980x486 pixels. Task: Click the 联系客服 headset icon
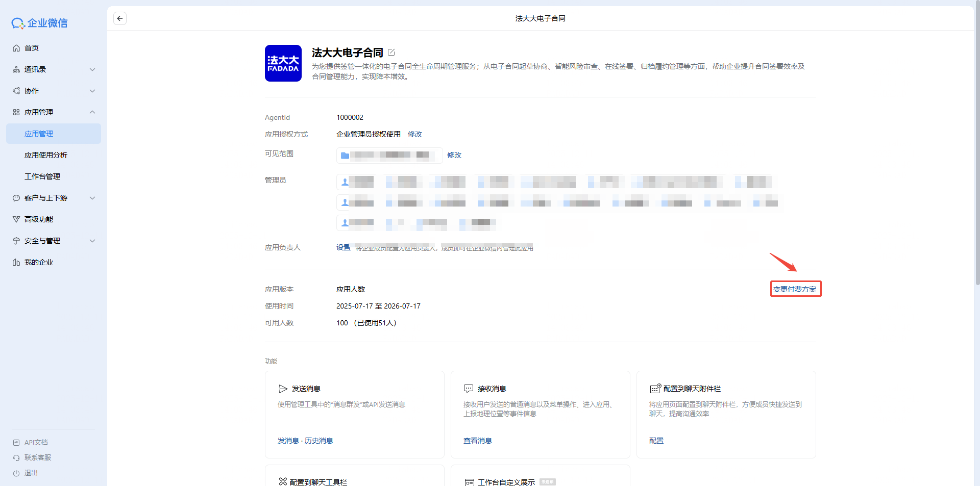pos(16,458)
